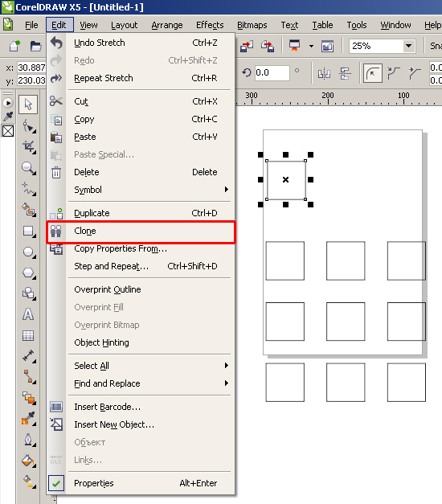
Task: Click Insert Barcode entry
Action: pos(141,407)
